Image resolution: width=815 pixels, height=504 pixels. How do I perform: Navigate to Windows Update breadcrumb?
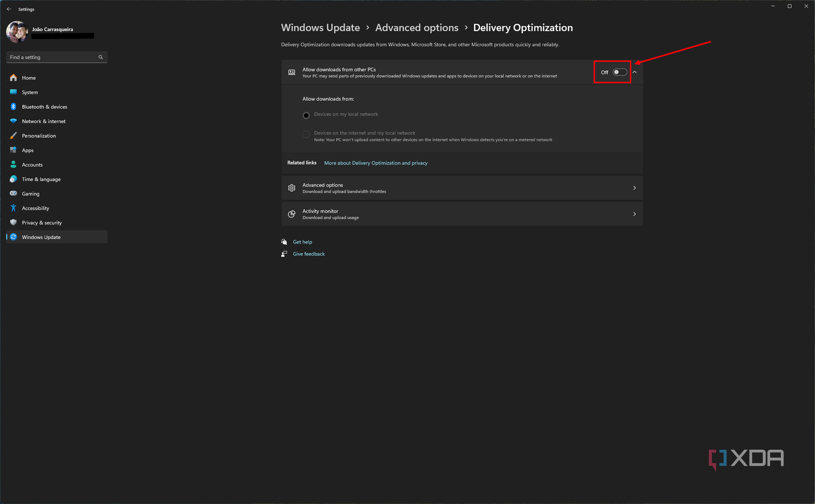320,28
